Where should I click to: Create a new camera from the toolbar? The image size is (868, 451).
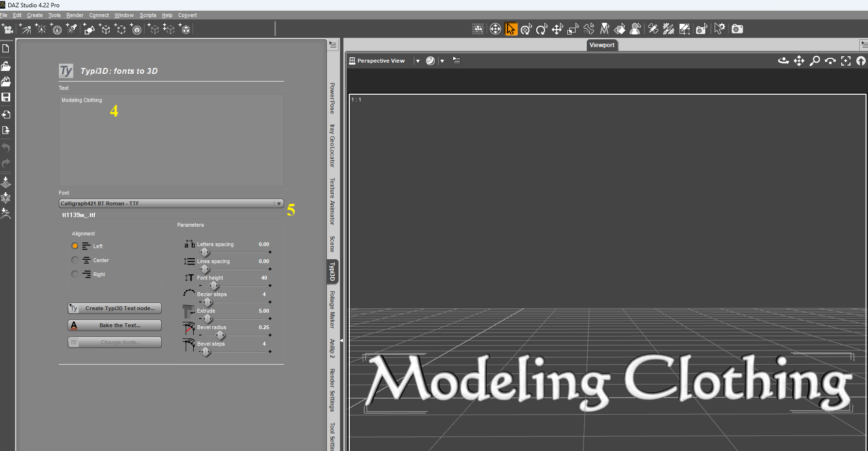(x=8, y=29)
